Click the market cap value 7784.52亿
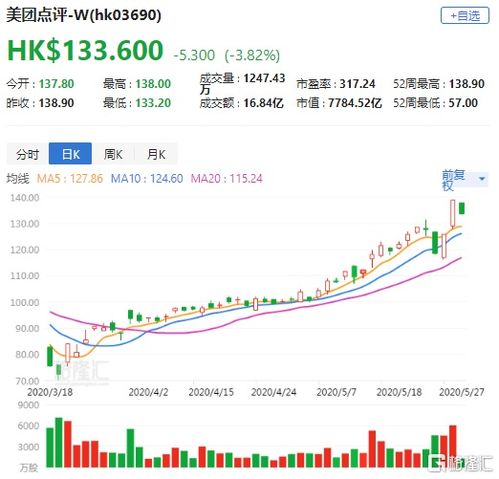Viewport: 499px width, 479px height. click(355, 103)
